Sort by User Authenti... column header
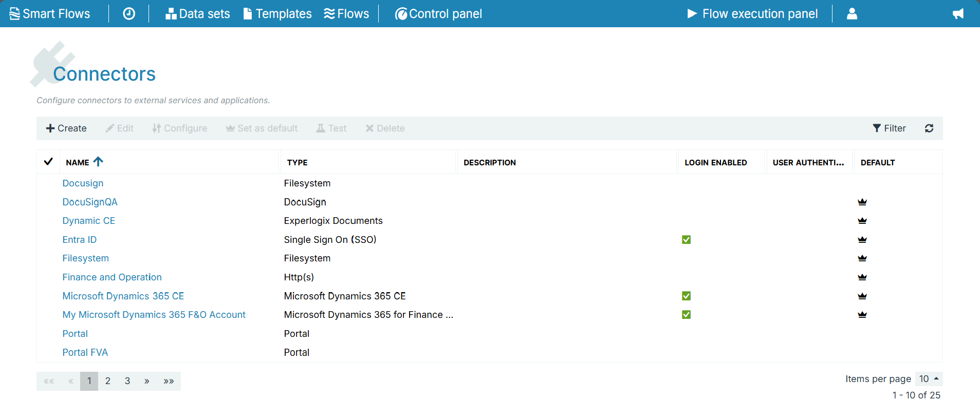Viewport: 980px width, 400px height. [808, 162]
